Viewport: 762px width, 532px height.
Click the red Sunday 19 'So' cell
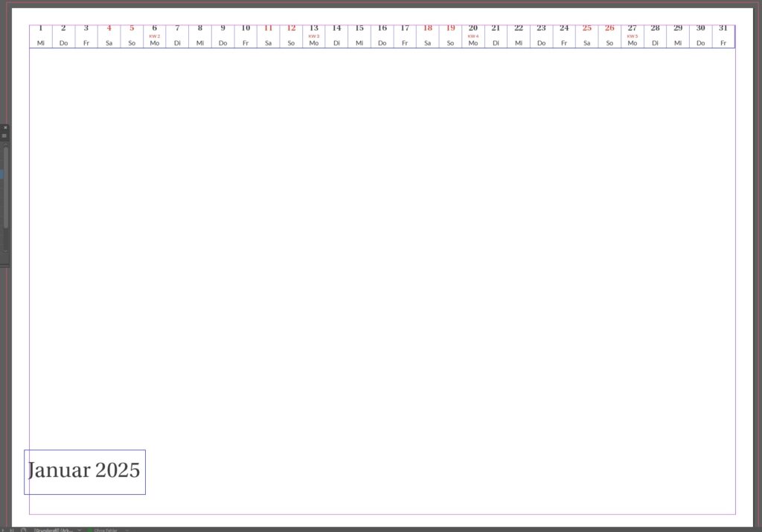pos(450,36)
